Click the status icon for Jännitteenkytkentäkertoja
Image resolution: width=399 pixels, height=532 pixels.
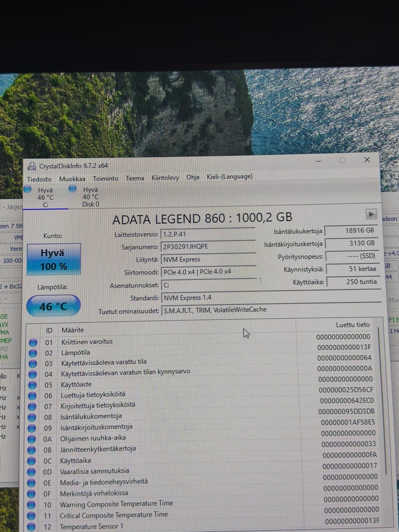(32, 450)
